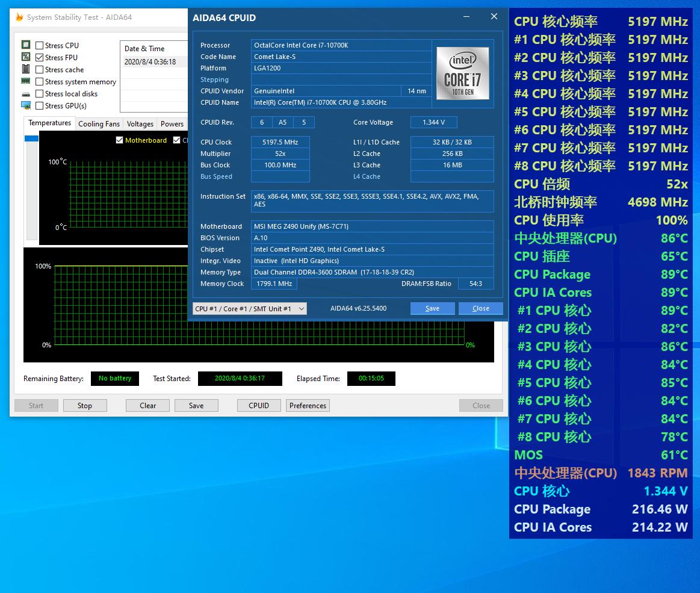Click the CPUID Name value Intel(R) Core(TM) i7-10700K
This screenshot has height=593, width=700.
click(341, 102)
